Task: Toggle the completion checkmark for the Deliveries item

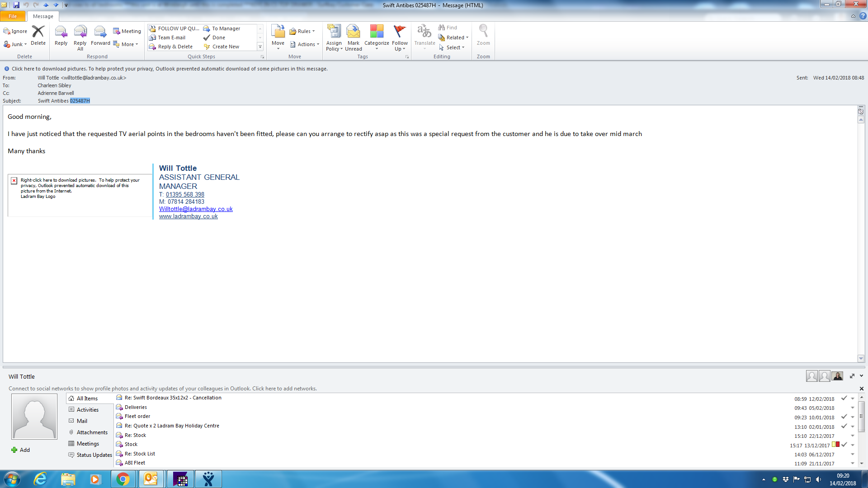Action: click(x=844, y=408)
